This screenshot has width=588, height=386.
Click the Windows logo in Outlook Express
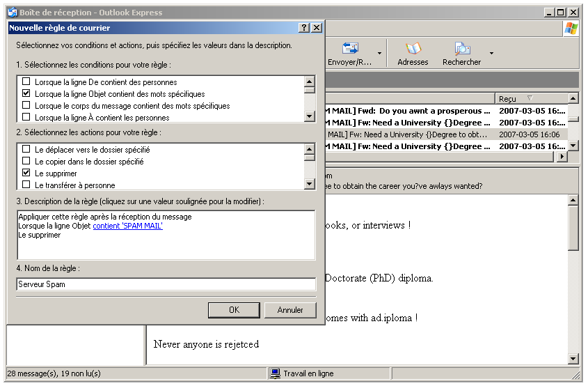pos(571,29)
